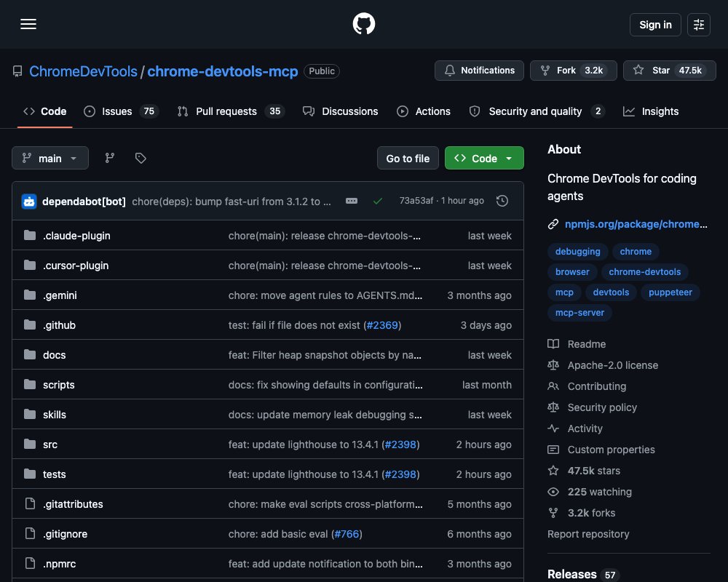
Task: Open #2398 link in src row
Action: pyautogui.click(x=400, y=445)
